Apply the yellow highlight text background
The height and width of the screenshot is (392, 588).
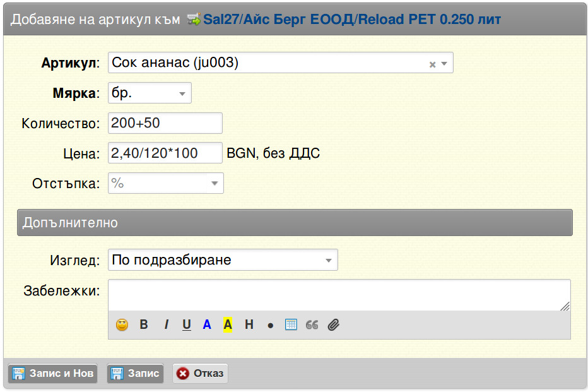(228, 324)
